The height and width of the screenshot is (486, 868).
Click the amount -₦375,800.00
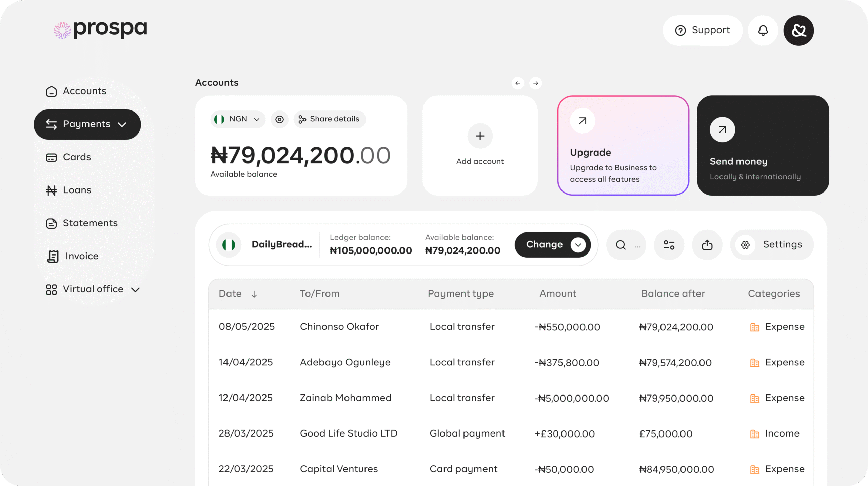(x=567, y=363)
